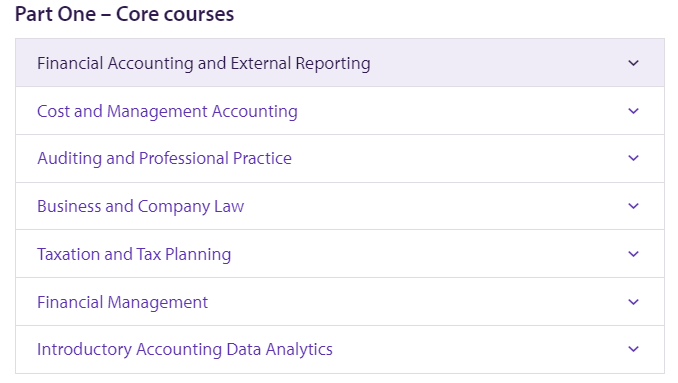The height and width of the screenshot is (383, 678).
Task: Open the Financial Accounting and External Reporting title
Action: pyautogui.click(x=204, y=64)
